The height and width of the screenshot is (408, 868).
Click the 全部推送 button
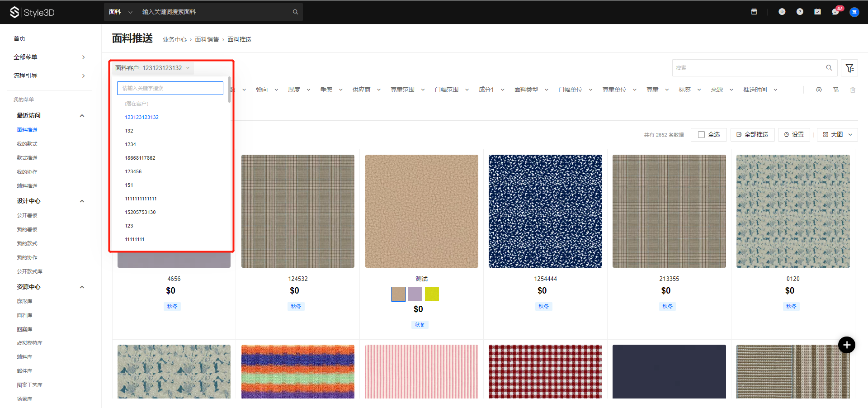point(752,134)
